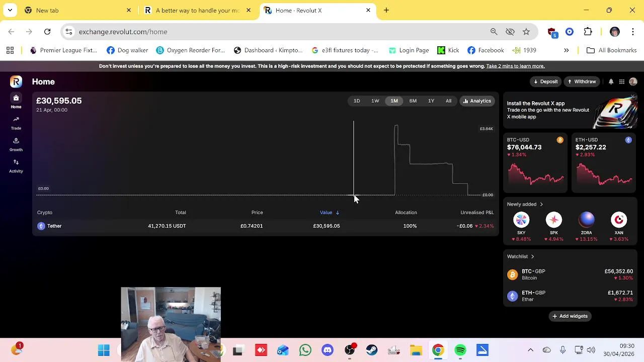The width and height of the screenshot is (644, 362).
Task: Expand Newly added list chevron
Action: tap(541, 204)
